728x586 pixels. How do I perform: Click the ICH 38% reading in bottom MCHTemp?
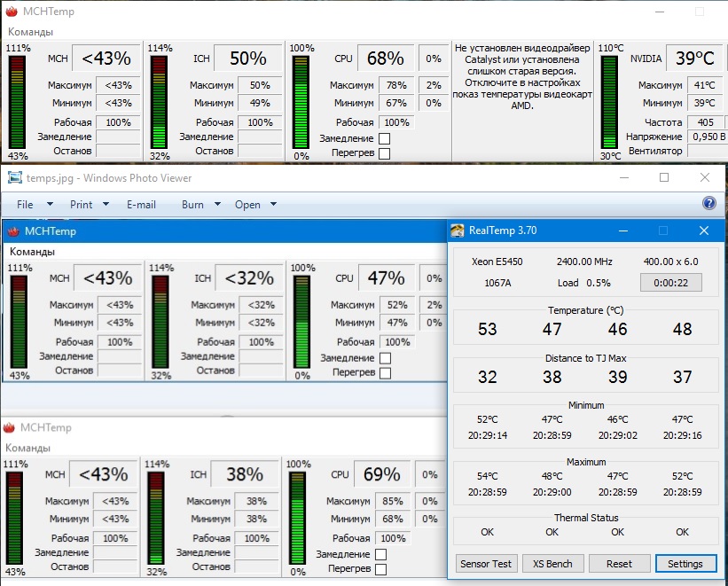click(x=245, y=474)
